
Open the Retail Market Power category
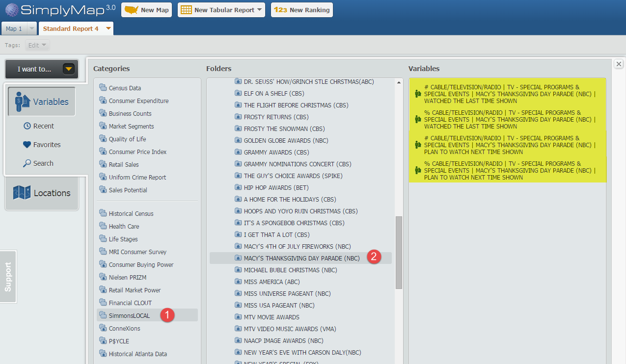[x=135, y=290]
